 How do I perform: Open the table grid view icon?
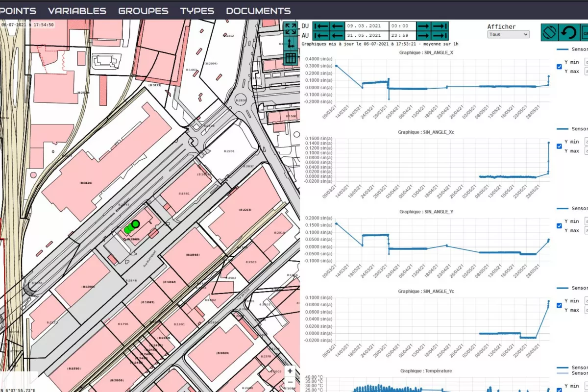pyautogui.click(x=291, y=58)
